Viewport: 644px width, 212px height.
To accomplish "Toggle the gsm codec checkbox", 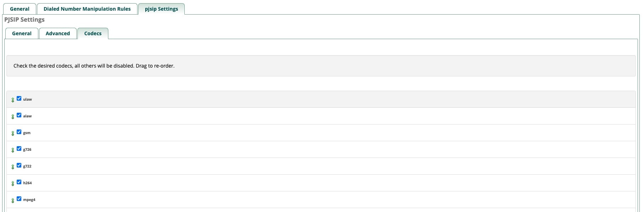I will pos(19,132).
